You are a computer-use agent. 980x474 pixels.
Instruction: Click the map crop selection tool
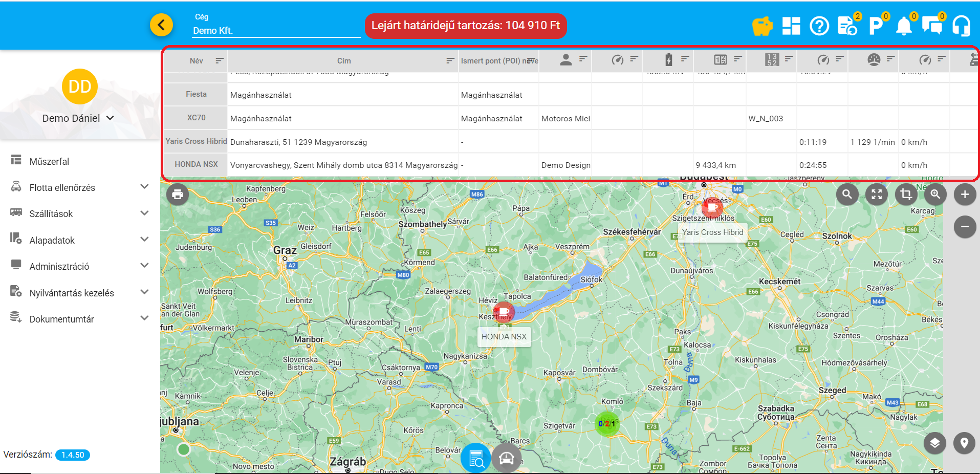click(x=906, y=195)
